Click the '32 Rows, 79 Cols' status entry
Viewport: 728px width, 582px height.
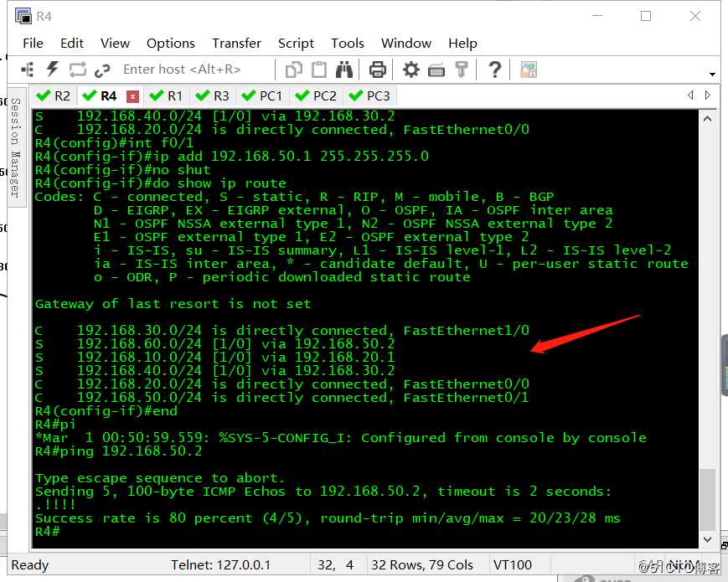pyautogui.click(x=422, y=564)
